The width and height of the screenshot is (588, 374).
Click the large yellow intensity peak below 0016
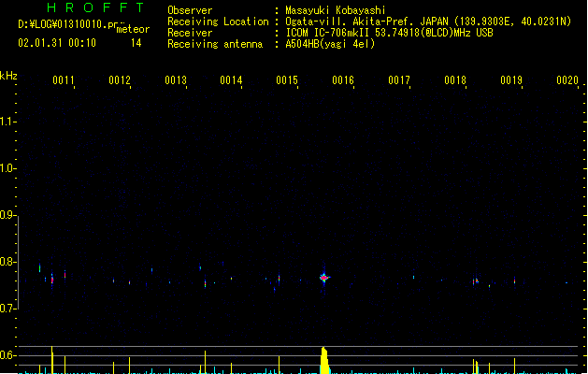[324, 360]
